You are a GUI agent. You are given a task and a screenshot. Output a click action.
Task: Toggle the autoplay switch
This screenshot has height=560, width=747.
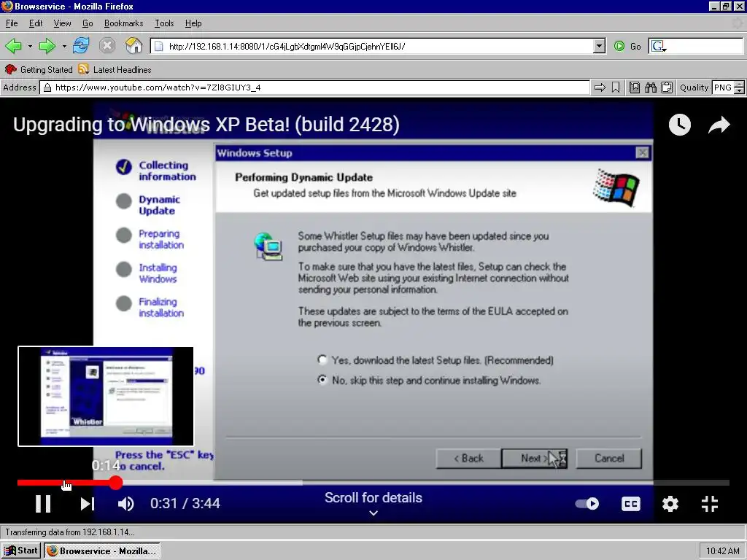coord(587,504)
